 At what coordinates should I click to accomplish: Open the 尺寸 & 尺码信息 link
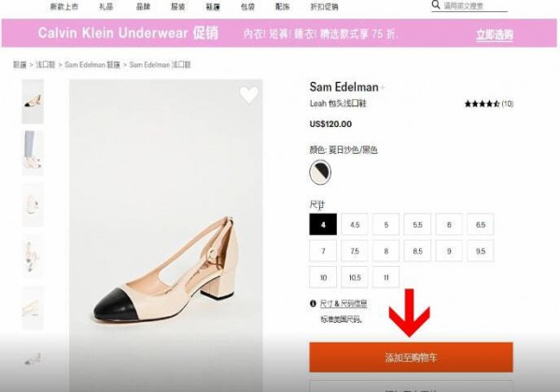pyautogui.click(x=343, y=304)
